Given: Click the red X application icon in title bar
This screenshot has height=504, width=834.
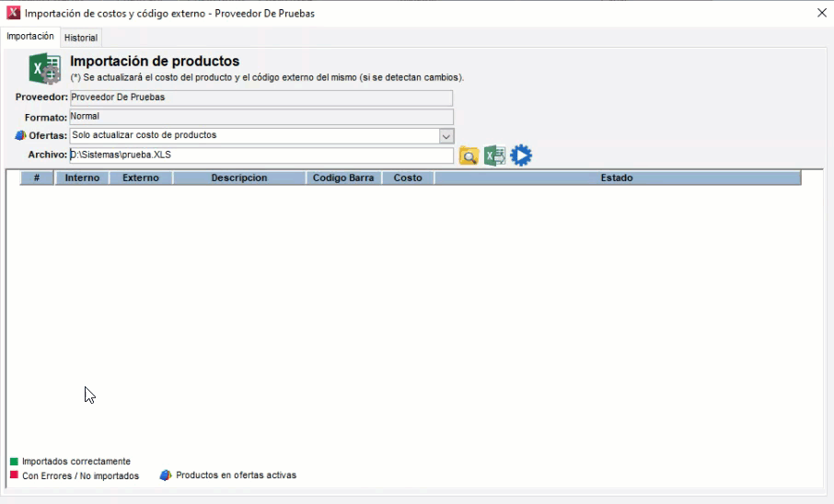Looking at the screenshot, I should (13, 14).
